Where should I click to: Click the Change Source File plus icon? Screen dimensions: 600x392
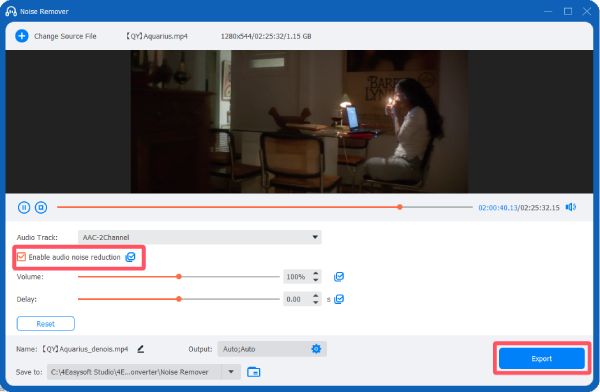coord(22,36)
